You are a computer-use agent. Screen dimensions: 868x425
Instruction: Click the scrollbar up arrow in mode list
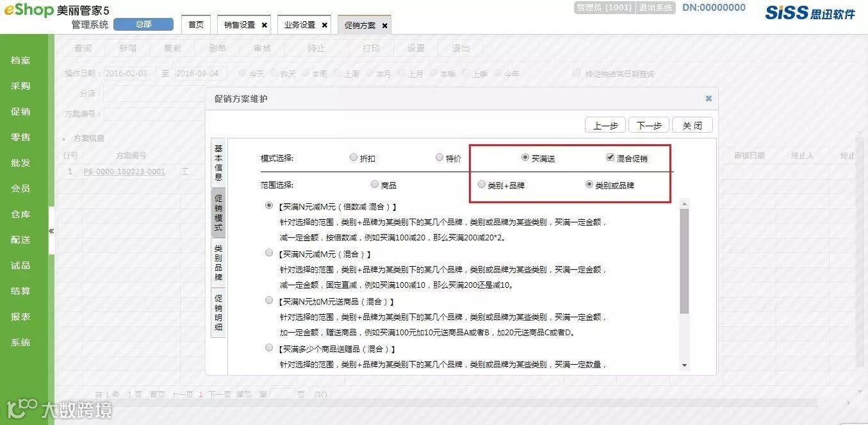pyautogui.click(x=684, y=204)
